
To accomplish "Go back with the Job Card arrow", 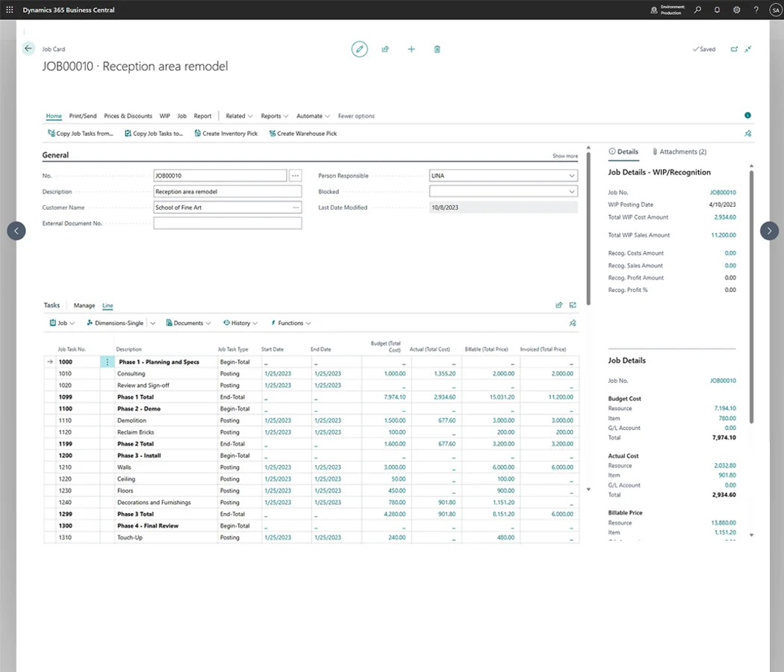I will [28, 49].
